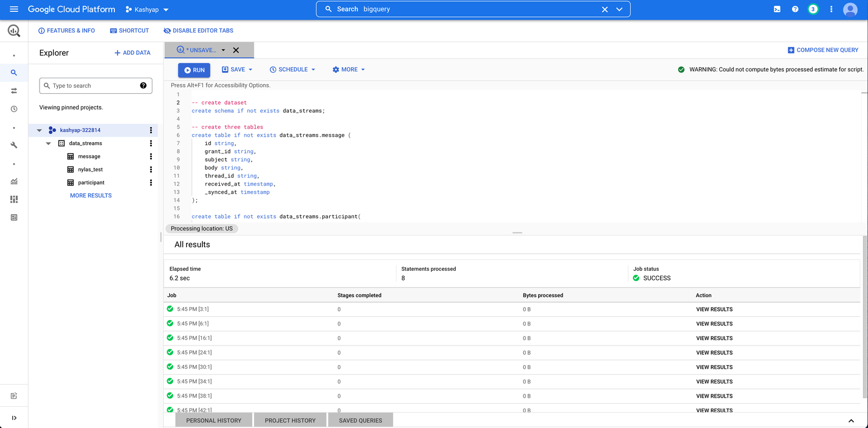
Task: Open Data transfers sidebar icon
Action: (x=14, y=91)
